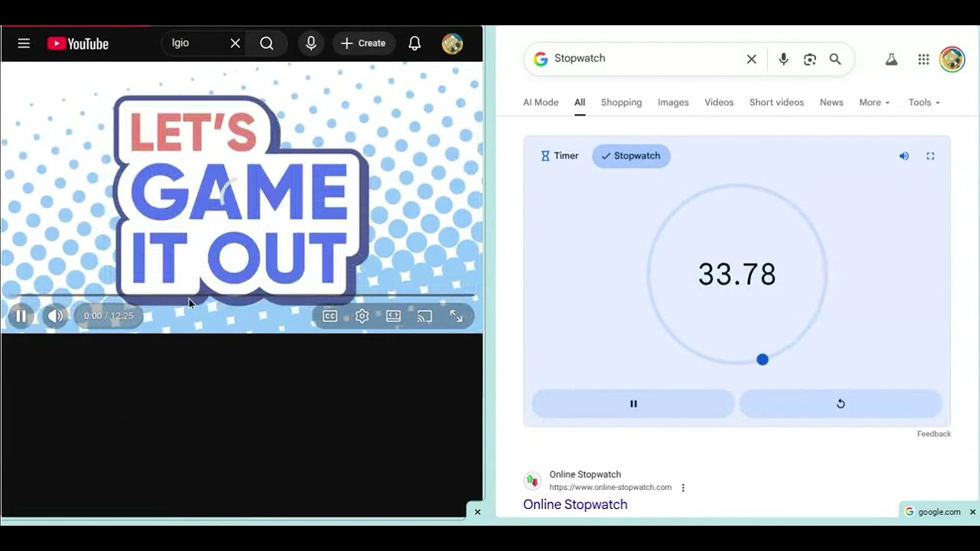Viewport: 980px width, 551px height.
Task: Cast the video to a TV
Action: click(x=425, y=316)
